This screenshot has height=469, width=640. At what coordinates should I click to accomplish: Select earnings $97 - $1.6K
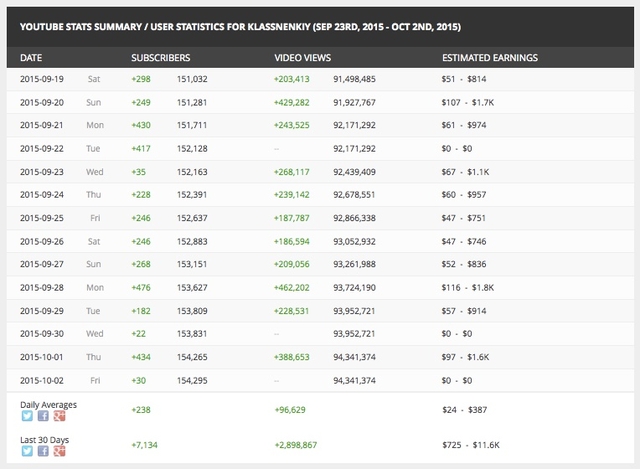click(x=465, y=357)
